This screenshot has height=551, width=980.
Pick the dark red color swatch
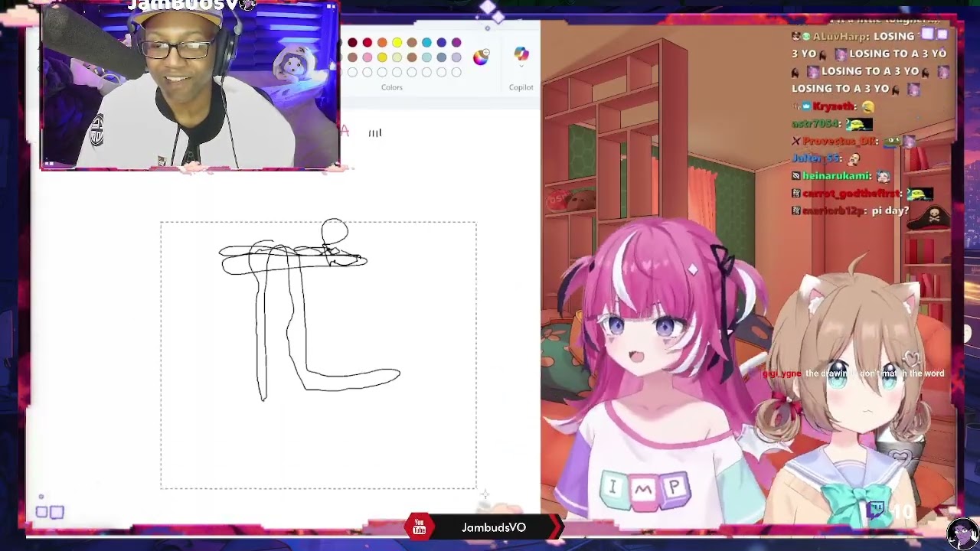click(x=352, y=43)
